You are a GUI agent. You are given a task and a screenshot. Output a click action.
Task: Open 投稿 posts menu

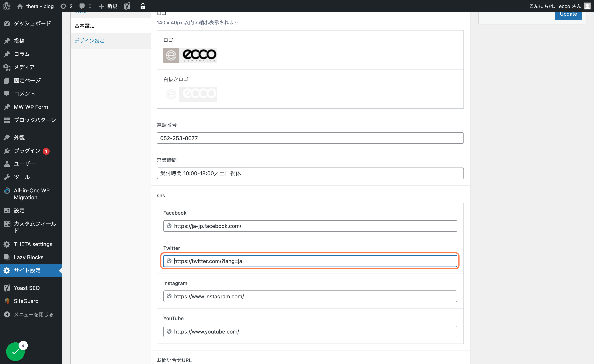coord(31,41)
